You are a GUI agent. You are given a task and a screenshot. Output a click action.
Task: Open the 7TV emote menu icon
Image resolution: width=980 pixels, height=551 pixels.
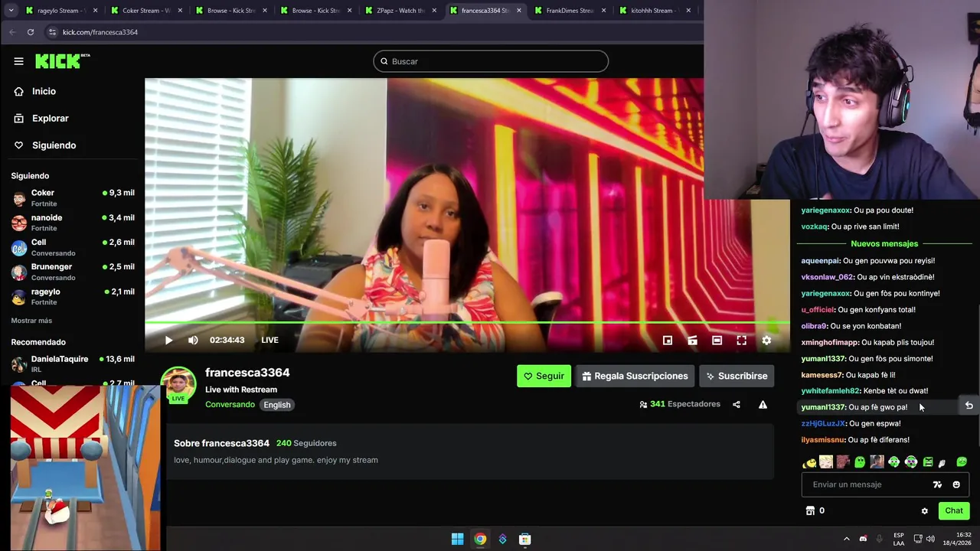(x=937, y=484)
